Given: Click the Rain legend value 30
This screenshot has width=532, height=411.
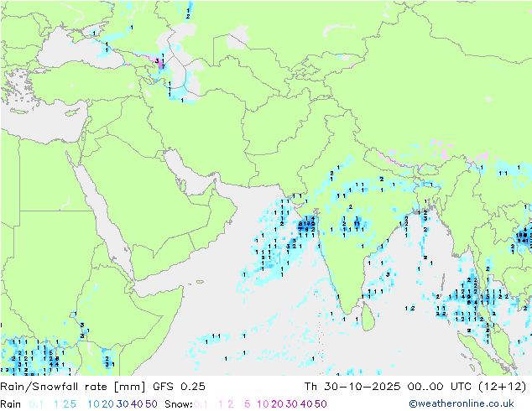Looking at the screenshot, I should (123, 404).
